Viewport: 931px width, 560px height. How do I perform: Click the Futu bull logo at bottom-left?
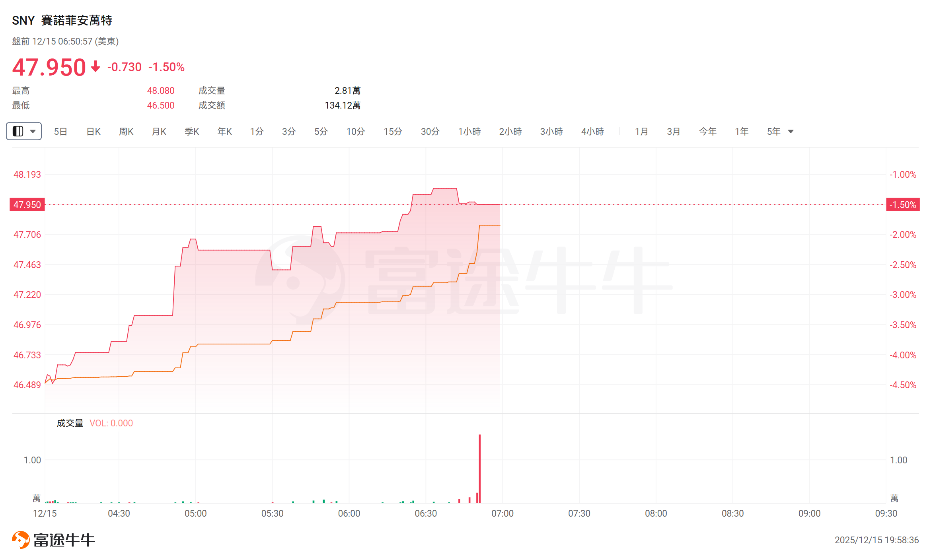[x=21, y=540]
